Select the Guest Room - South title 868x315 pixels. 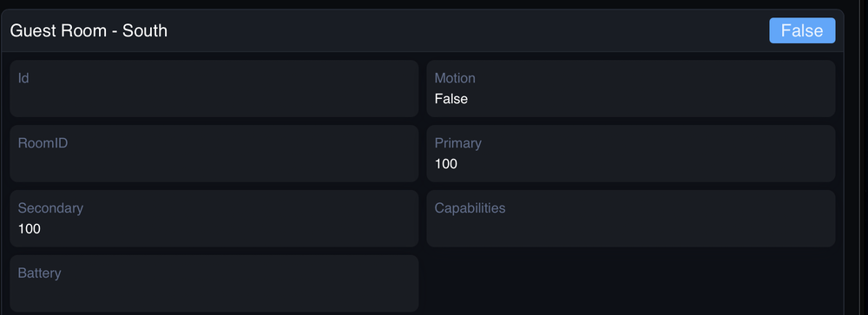[89, 30]
